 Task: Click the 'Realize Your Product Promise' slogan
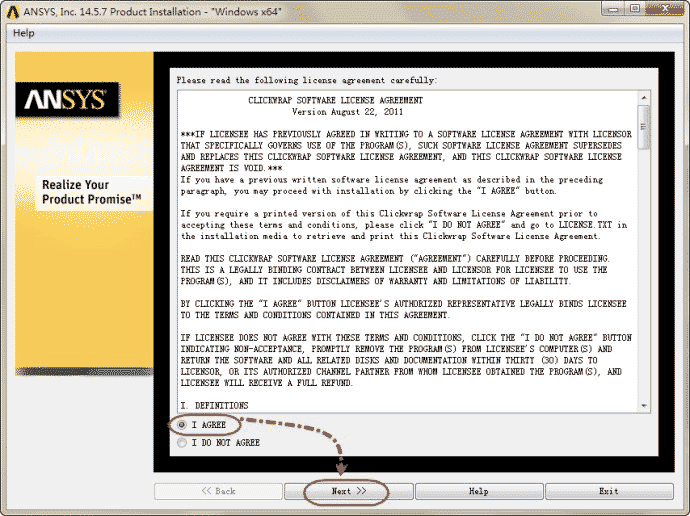tap(92, 192)
